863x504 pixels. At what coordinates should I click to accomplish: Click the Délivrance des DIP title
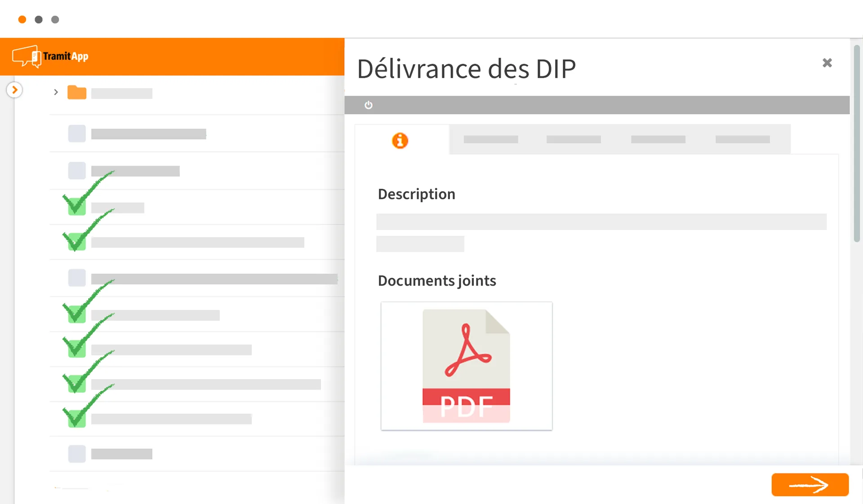[467, 69]
